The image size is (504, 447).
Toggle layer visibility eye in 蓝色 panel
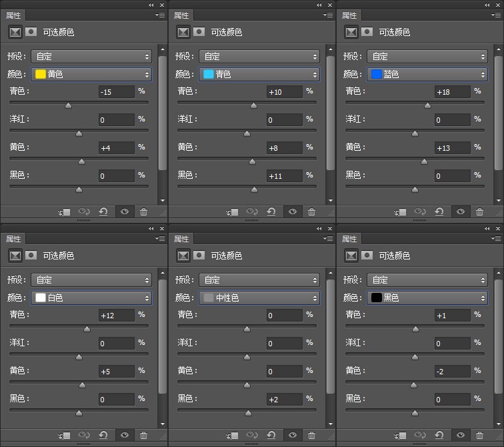coord(461,211)
